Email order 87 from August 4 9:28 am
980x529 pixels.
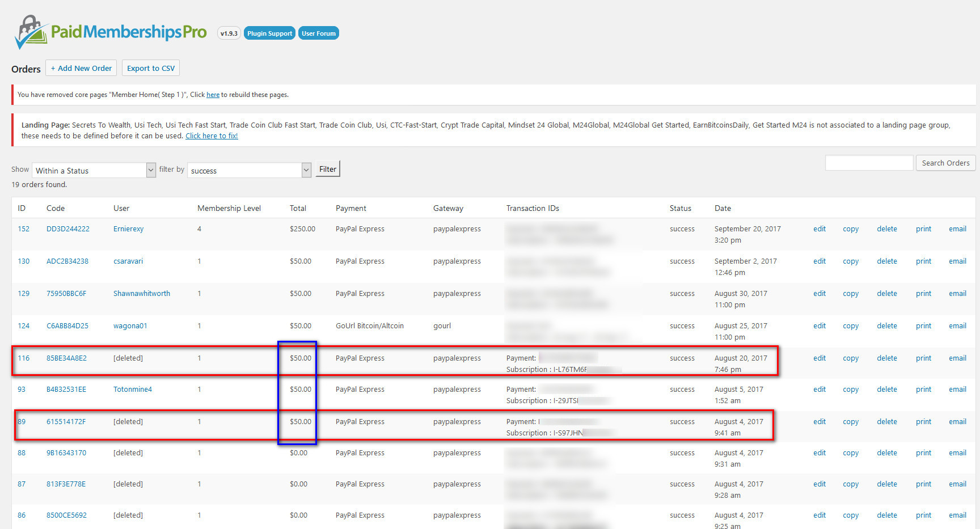coord(958,484)
